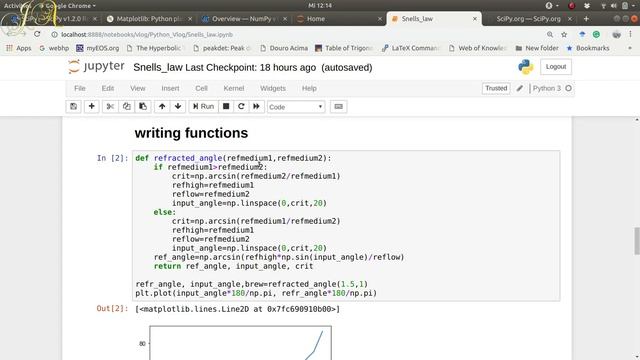Open the Bookmarks folder
Screen dimensions: 640x360
(x=588, y=48)
